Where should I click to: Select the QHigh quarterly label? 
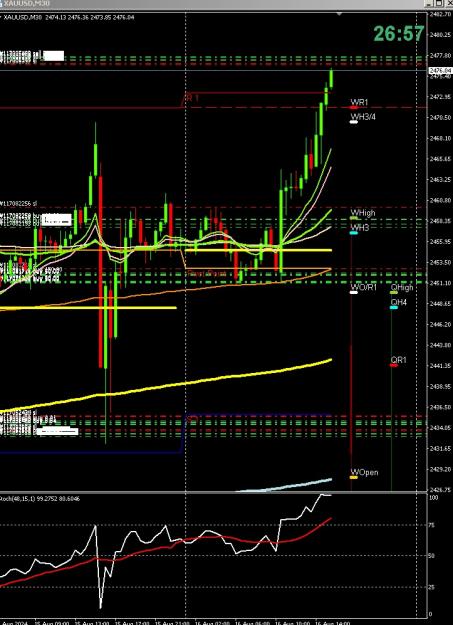[x=402, y=287]
